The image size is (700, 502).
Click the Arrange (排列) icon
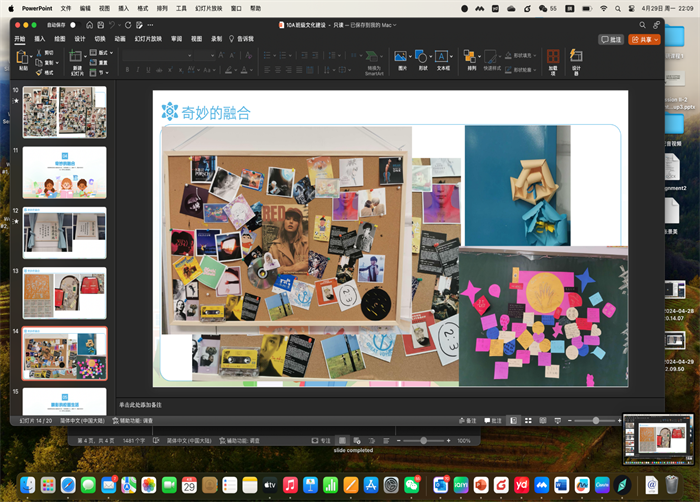(x=470, y=56)
